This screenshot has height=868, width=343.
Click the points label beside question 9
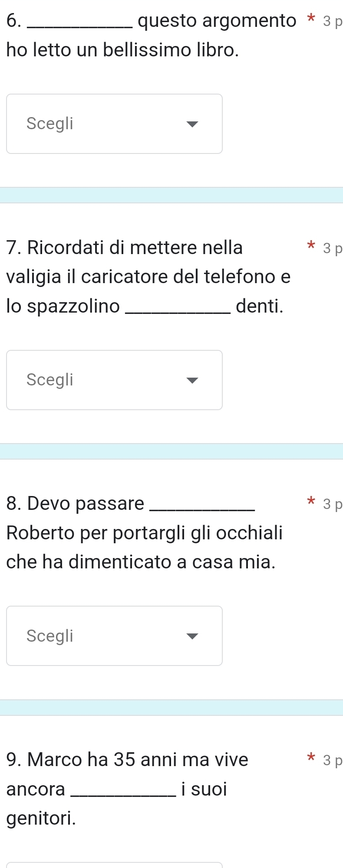333,760
